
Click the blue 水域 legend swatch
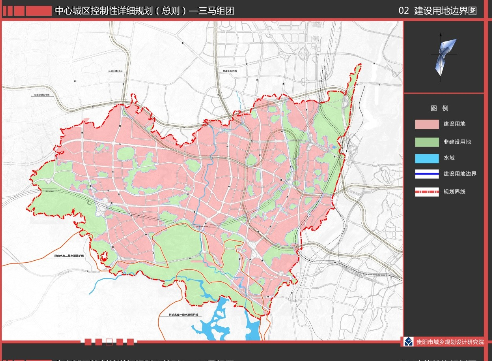click(427, 158)
